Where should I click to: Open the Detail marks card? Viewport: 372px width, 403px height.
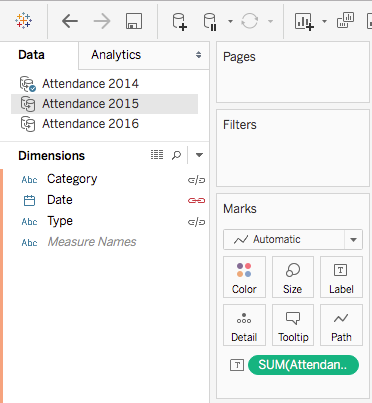(x=244, y=325)
